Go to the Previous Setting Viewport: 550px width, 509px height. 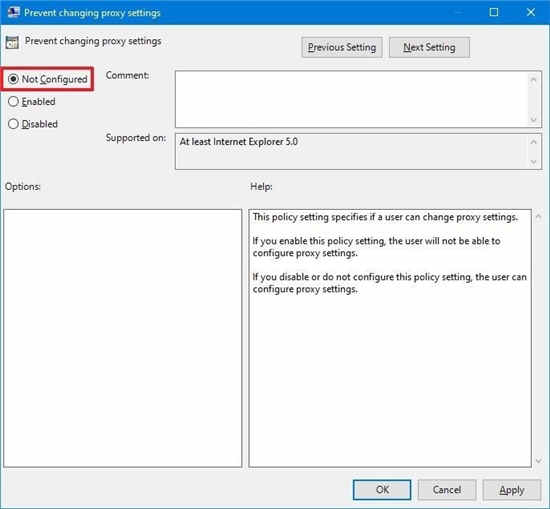(342, 47)
